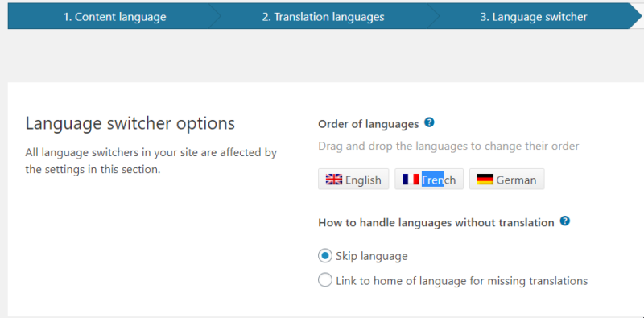Select the English language button
644x318 pixels.
(x=353, y=180)
